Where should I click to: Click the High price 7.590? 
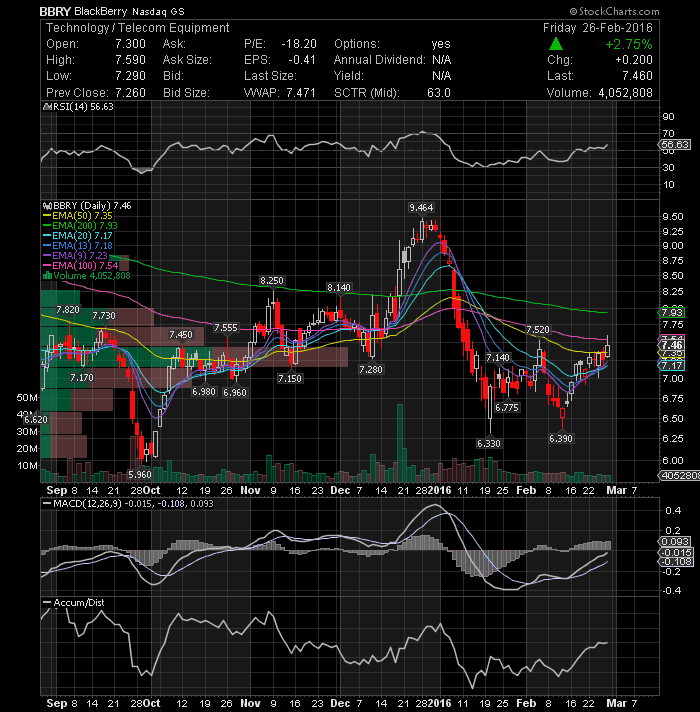[x=130, y=60]
